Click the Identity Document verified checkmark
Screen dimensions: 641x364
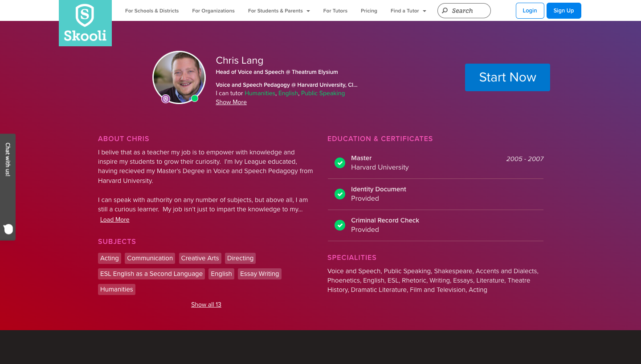340,194
